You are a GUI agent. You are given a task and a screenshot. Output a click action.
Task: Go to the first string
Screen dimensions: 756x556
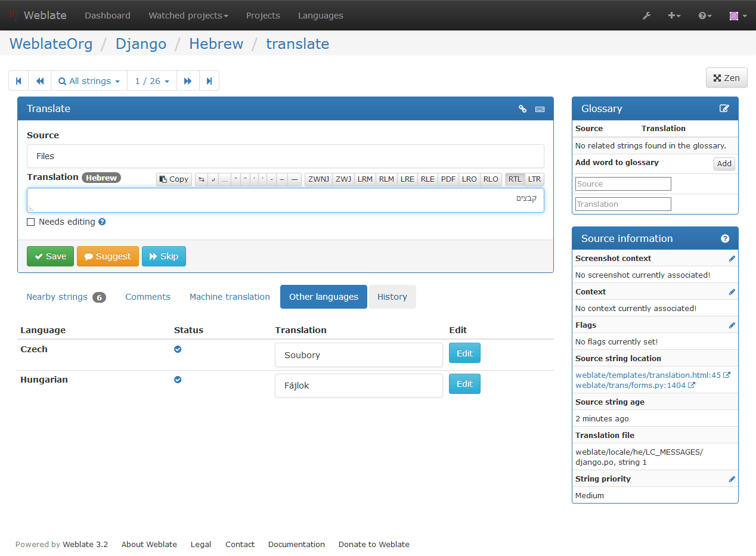(x=18, y=80)
